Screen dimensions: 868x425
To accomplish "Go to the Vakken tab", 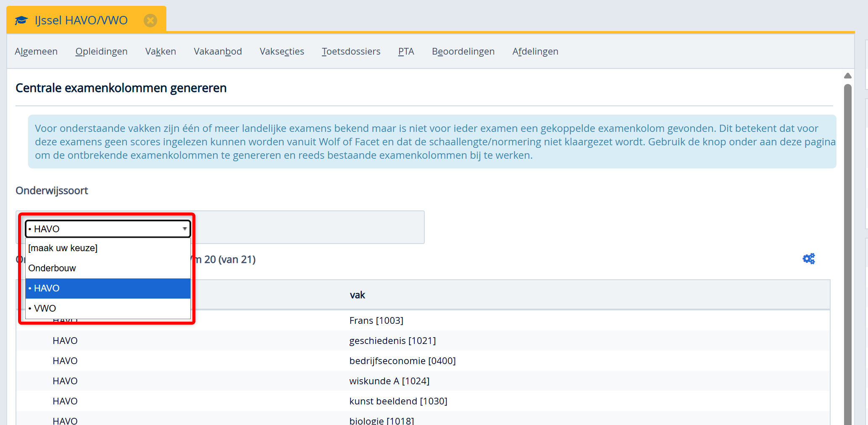I will coord(160,51).
